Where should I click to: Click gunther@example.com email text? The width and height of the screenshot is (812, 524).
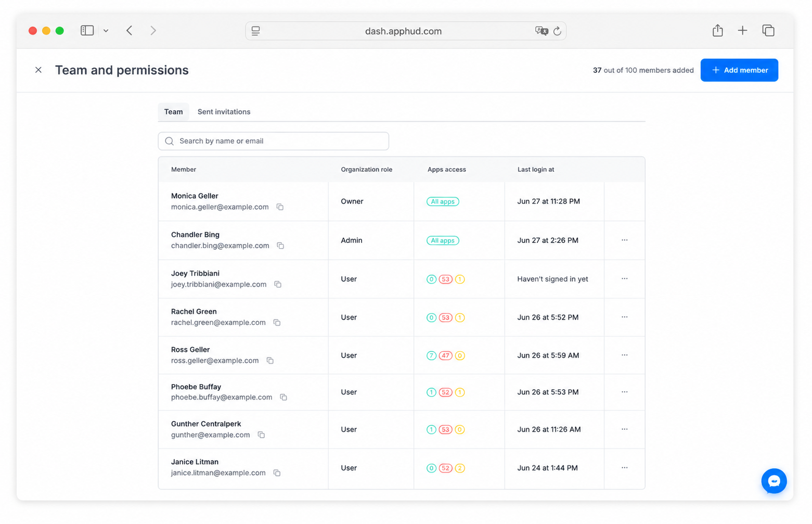click(210, 435)
